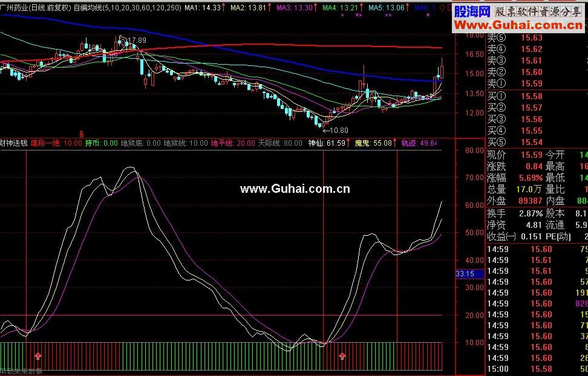Click the up arrow next to MA2: 13.81
Screen dimensions: 588x376
click(270, 7)
